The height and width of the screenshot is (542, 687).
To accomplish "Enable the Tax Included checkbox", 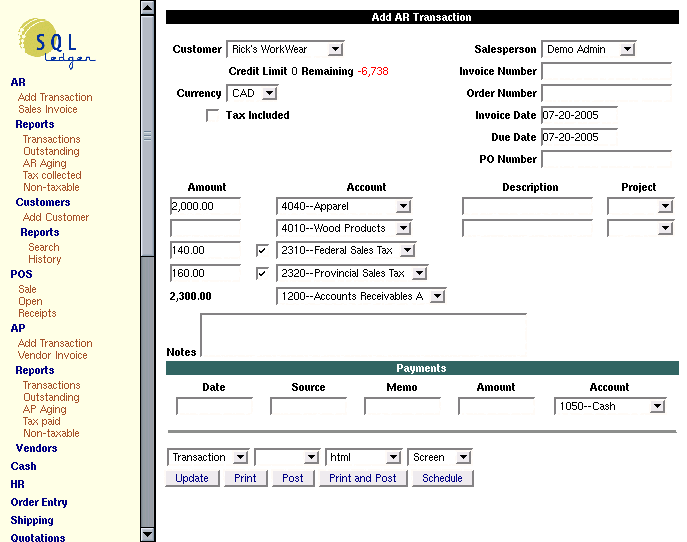I will [x=212, y=116].
